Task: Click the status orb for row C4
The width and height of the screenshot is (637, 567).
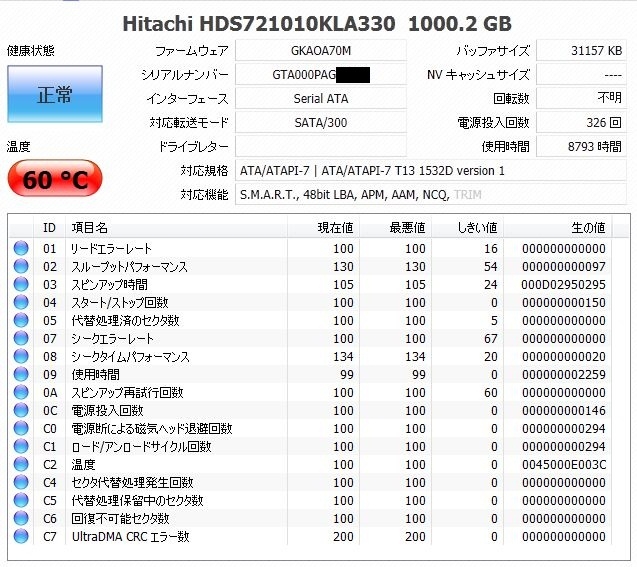Action: click(21, 483)
